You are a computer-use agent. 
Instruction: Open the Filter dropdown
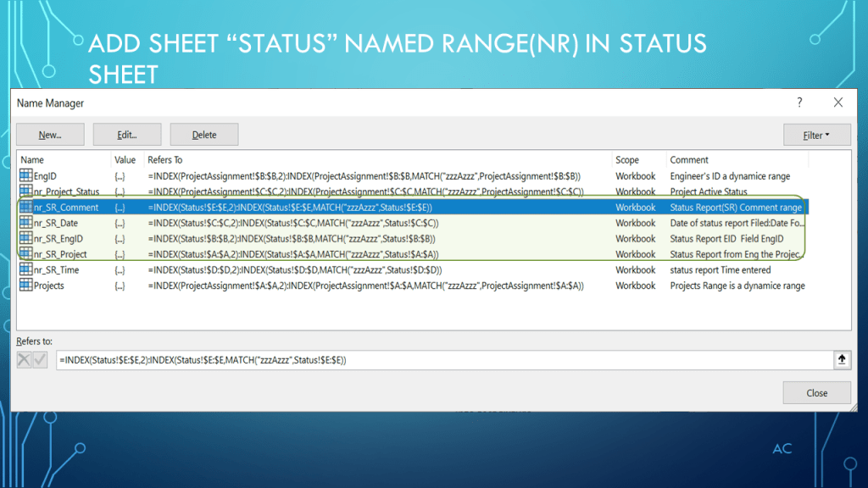click(816, 135)
